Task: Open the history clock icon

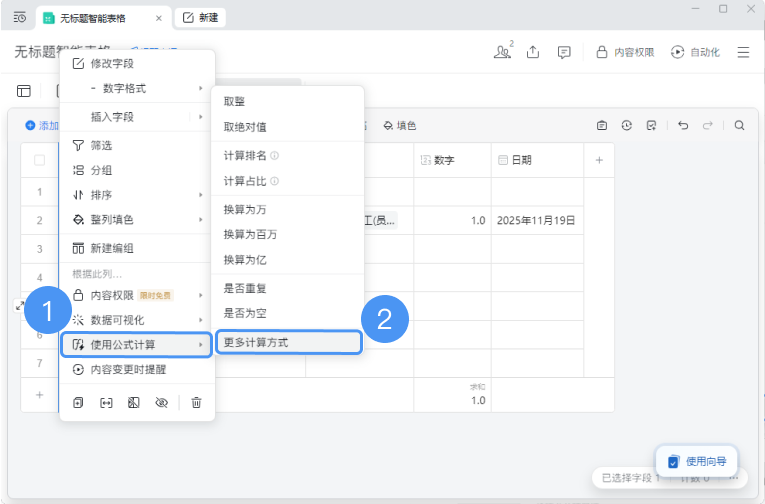Action: (626, 126)
